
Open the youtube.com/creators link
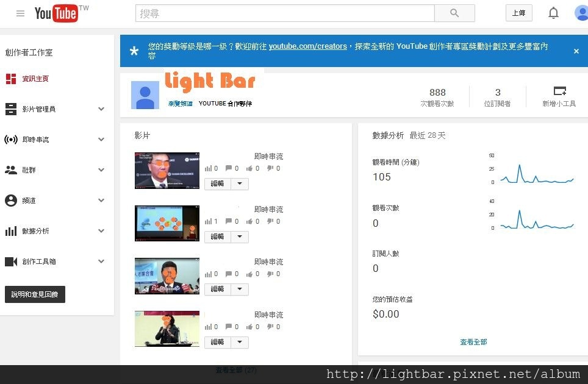[308, 46]
